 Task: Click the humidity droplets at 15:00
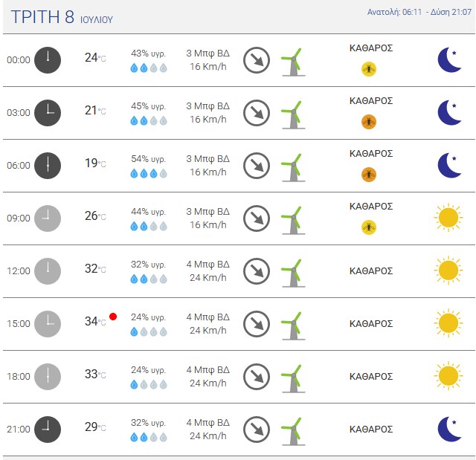pos(149,331)
